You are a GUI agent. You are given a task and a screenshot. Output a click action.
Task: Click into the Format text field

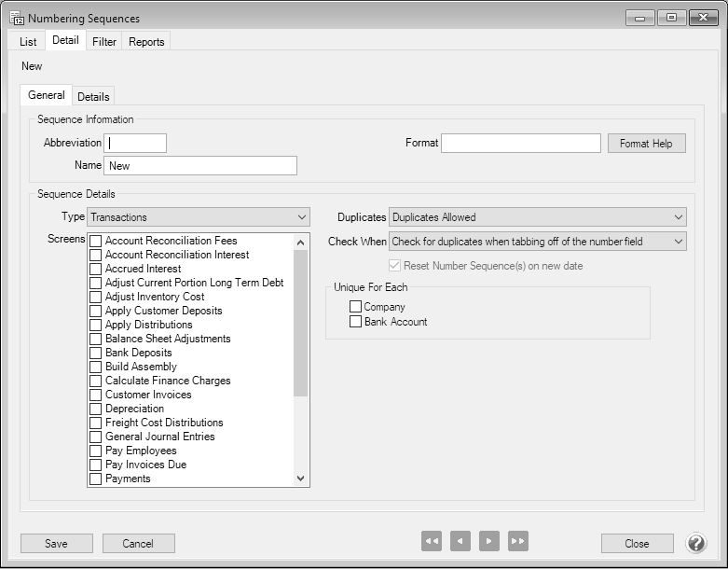(x=520, y=144)
